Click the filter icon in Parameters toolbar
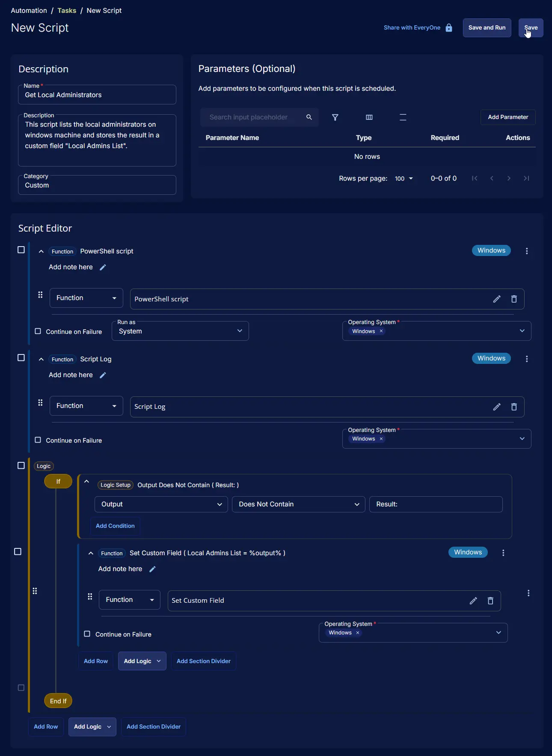The width and height of the screenshot is (552, 756). [x=335, y=117]
